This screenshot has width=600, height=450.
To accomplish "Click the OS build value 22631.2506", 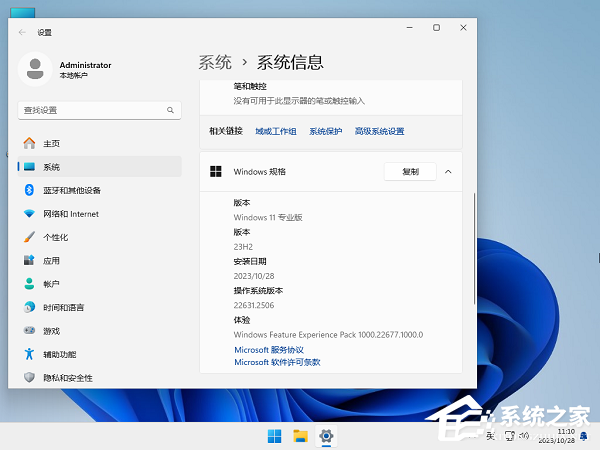I will coord(254,305).
